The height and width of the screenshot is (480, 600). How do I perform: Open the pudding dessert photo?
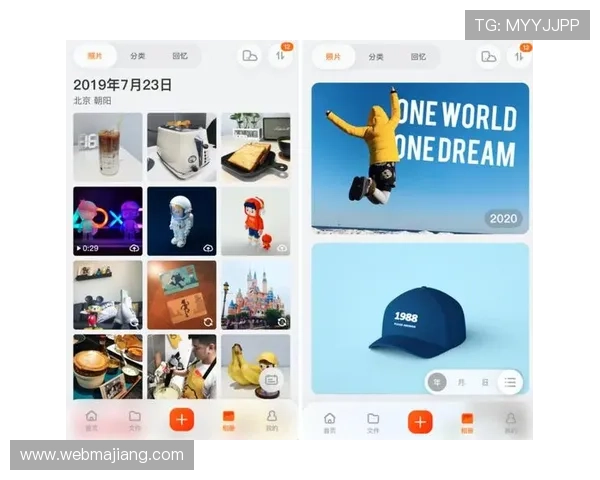click(x=108, y=367)
